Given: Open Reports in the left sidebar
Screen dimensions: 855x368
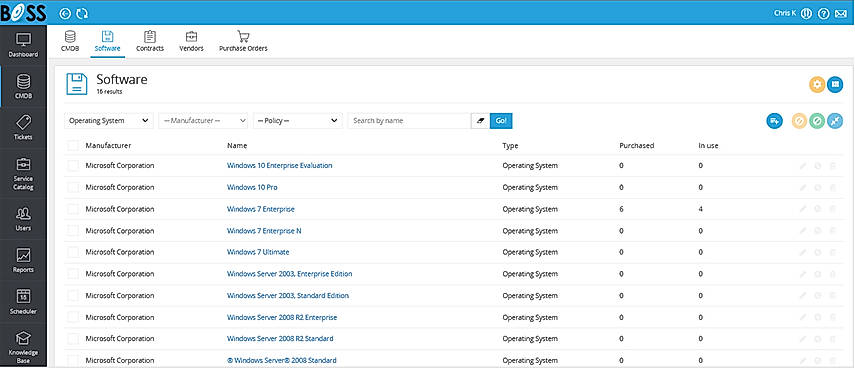Looking at the screenshot, I should [23, 261].
